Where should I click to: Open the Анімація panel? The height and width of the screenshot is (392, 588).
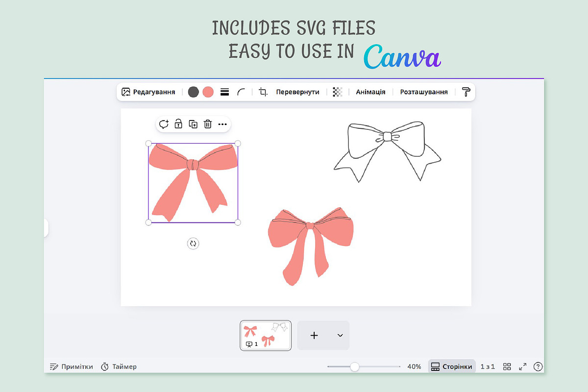(x=370, y=92)
